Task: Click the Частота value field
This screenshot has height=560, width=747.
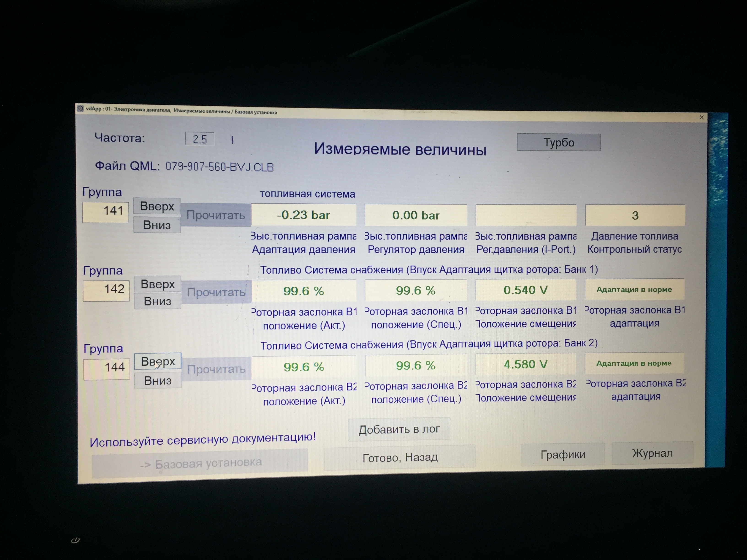Action: click(200, 139)
